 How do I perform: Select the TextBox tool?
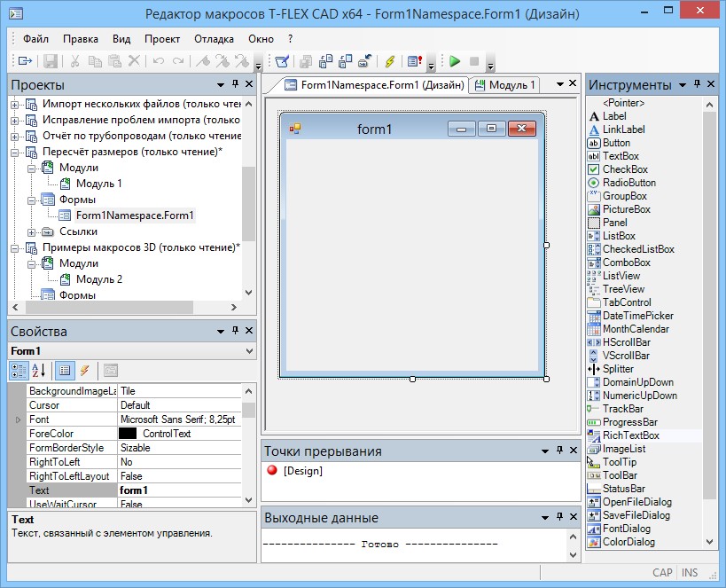tap(621, 156)
